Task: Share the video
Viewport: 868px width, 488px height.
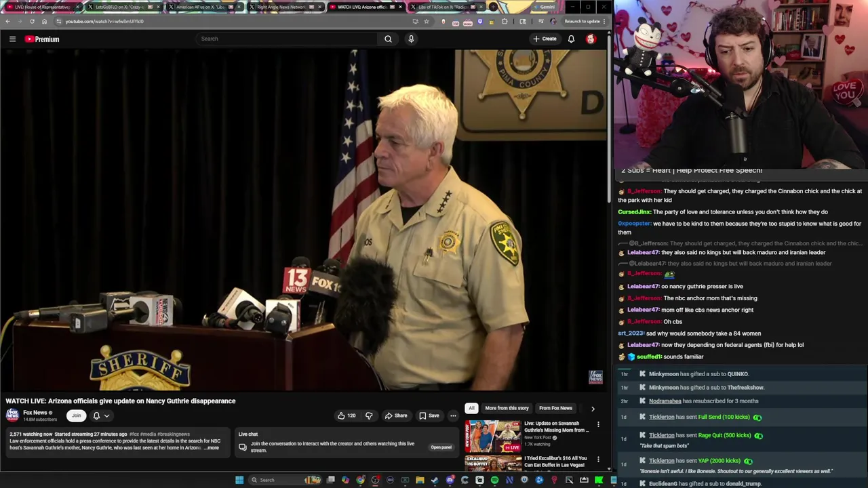Action: coord(395,415)
